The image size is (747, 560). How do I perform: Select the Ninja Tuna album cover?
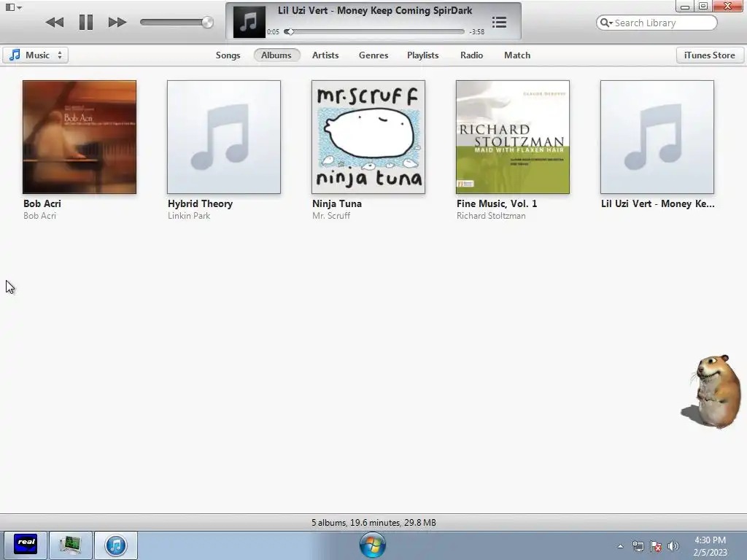(368, 137)
